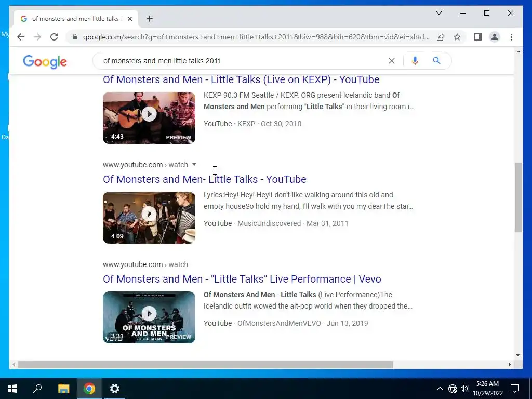Open the Chrome profile avatar
Screen dimensions: 532x399
495,37
